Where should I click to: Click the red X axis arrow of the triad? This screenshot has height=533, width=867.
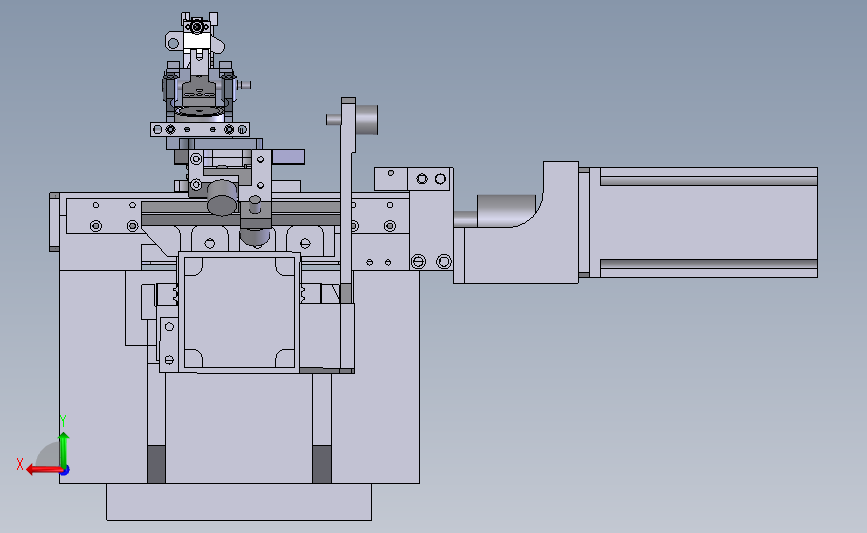click(x=43, y=470)
